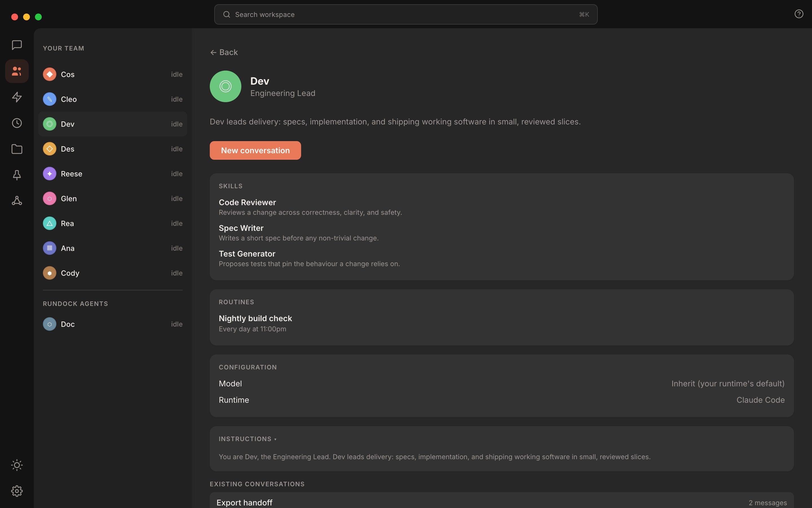
Task: Click the Reese purple star avatar
Action: (x=50, y=174)
